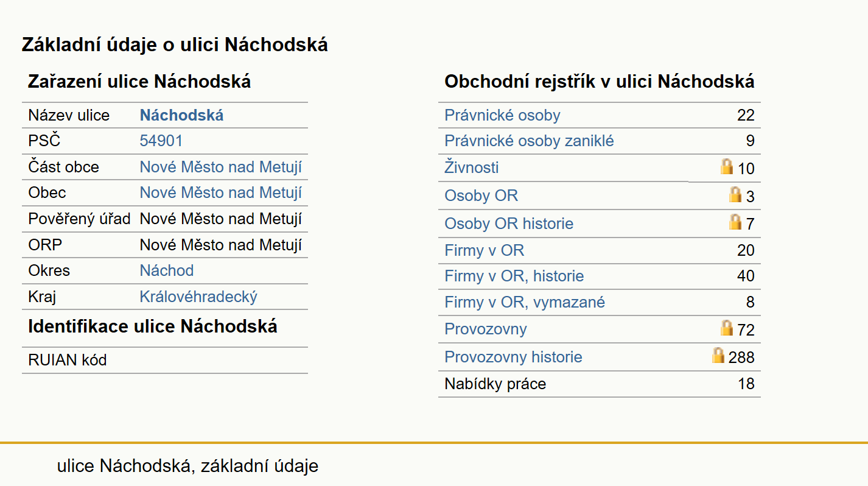This screenshot has height=486, width=868.
Task: Open Nové Město nad Metují in Část obce row
Action: [220, 167]
